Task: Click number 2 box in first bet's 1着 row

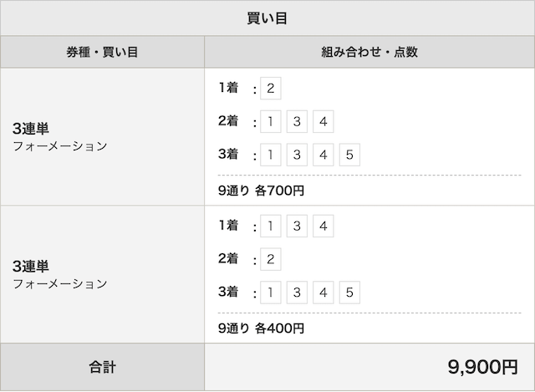Action: pyautogui.click(x=271, y=89)
